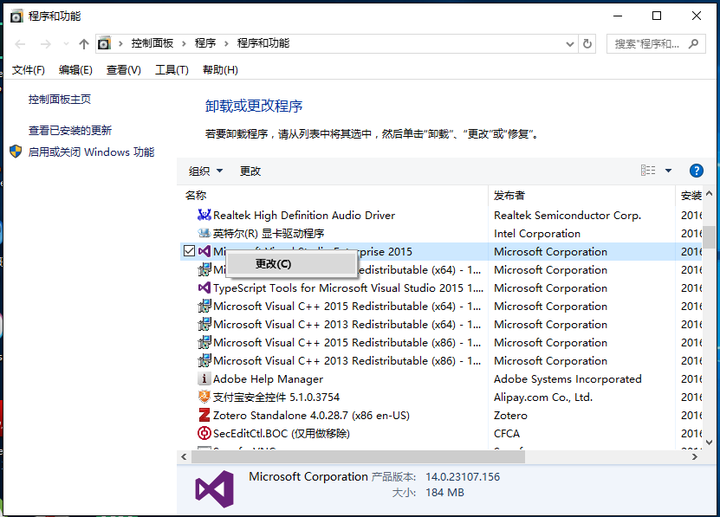Open the 工具(T) menu
The width and height of the screenshot is (720, 517).
point(172,70)
